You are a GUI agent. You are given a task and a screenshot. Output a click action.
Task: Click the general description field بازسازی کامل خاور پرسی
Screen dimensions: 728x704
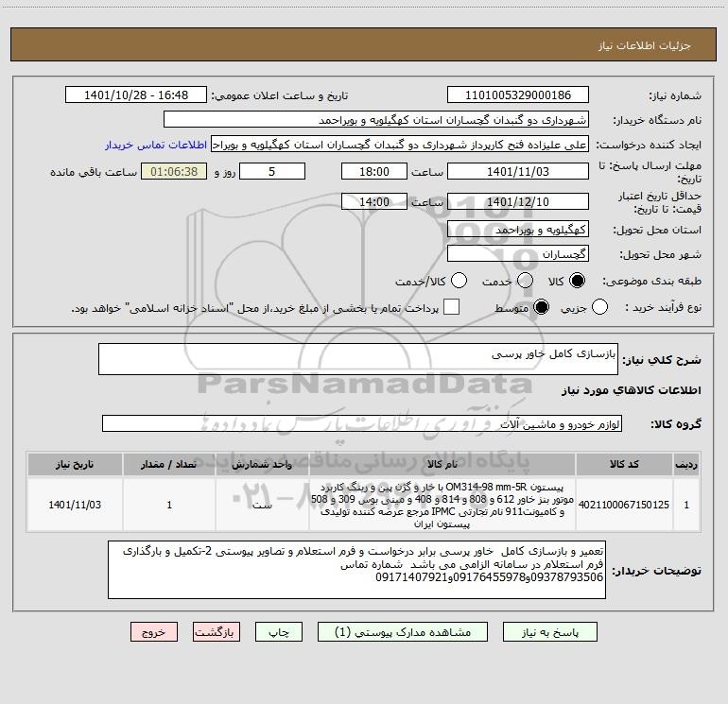358,359
